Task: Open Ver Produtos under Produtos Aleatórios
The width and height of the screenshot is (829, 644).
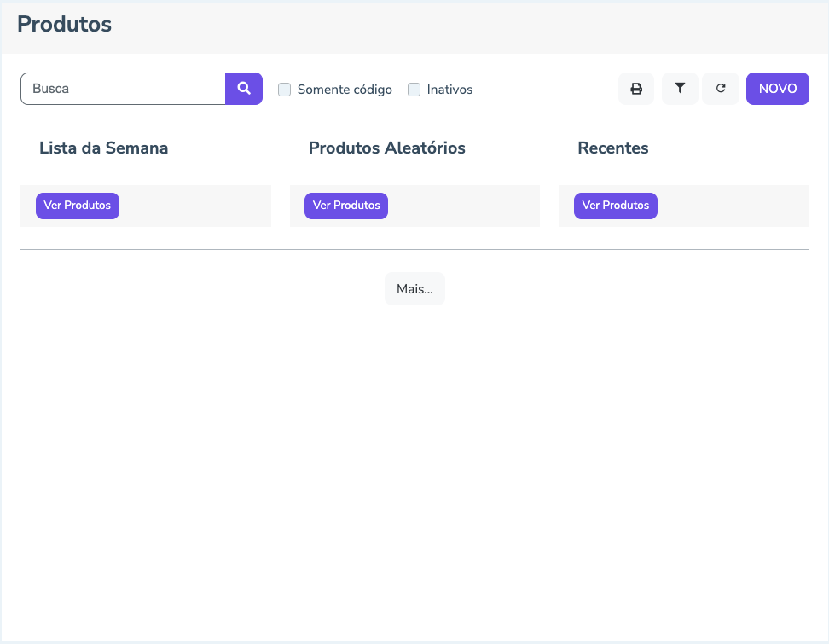Action: point(346,206)
